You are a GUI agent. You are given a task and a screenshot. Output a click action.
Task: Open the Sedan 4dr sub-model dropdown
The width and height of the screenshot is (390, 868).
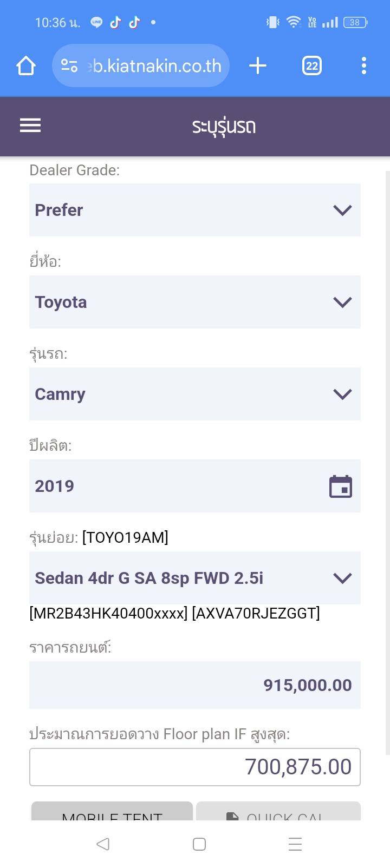195,578
